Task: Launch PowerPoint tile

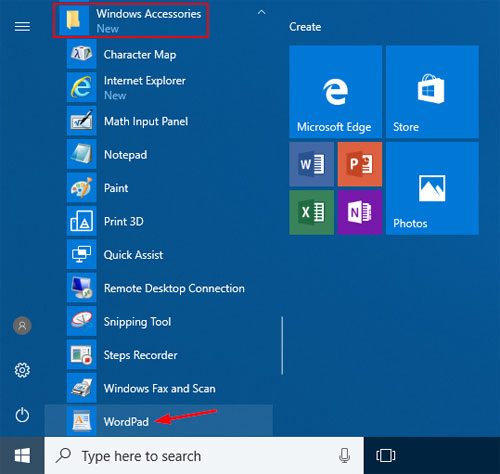Action: (360, 164)
